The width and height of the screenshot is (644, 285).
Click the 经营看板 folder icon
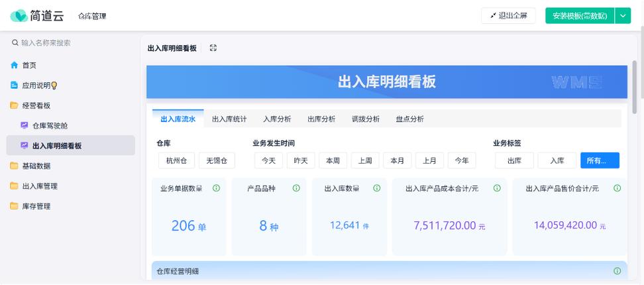[15, 105]
